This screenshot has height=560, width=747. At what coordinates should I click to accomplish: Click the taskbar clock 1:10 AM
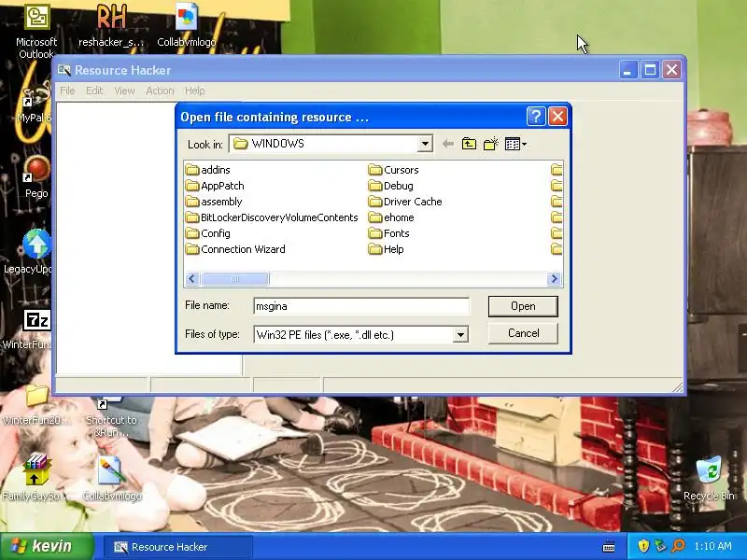(712, 546)
